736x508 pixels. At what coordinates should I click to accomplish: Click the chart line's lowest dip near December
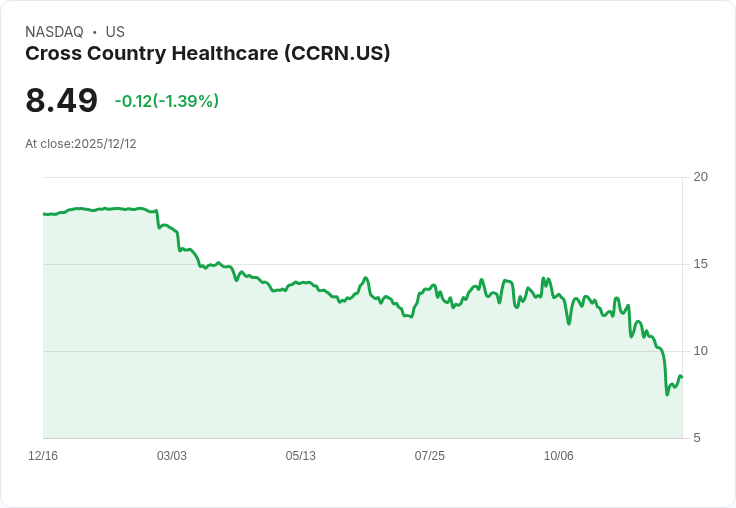pyautogui.click(x=667, y=394)
